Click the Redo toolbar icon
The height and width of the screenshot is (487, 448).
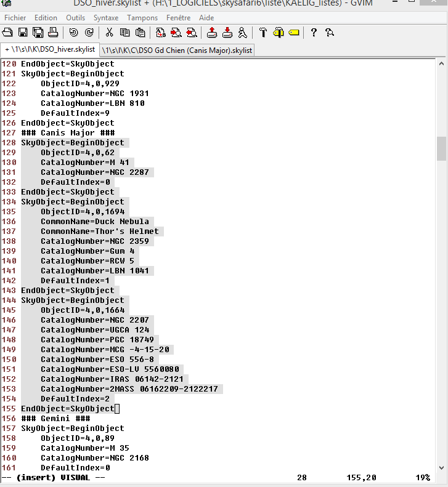[89, 32]
